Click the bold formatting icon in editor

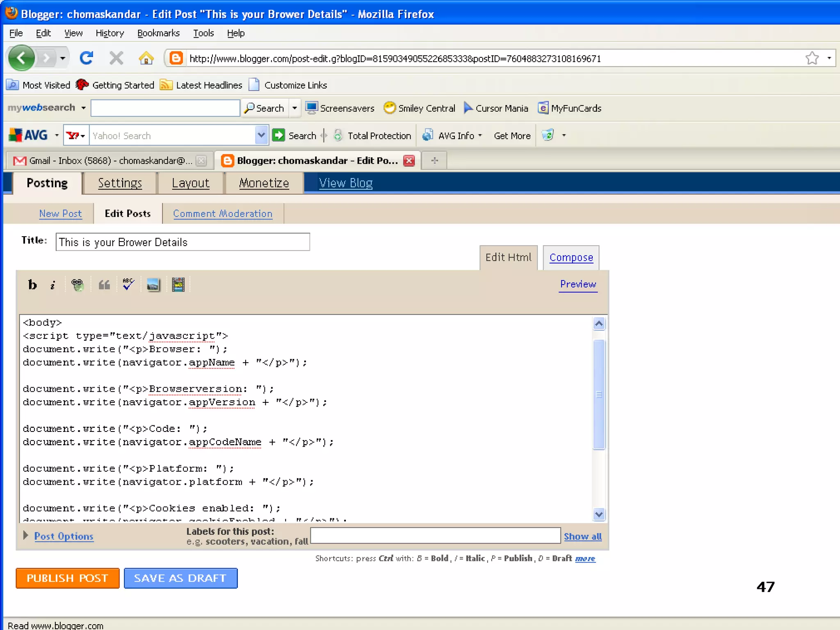coord(32,285)
